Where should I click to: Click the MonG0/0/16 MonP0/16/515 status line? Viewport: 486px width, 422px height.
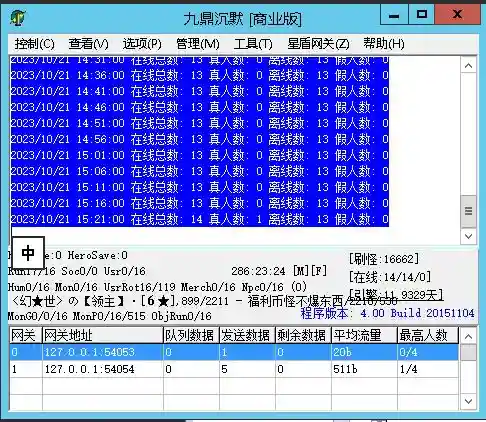pos(110,316)
